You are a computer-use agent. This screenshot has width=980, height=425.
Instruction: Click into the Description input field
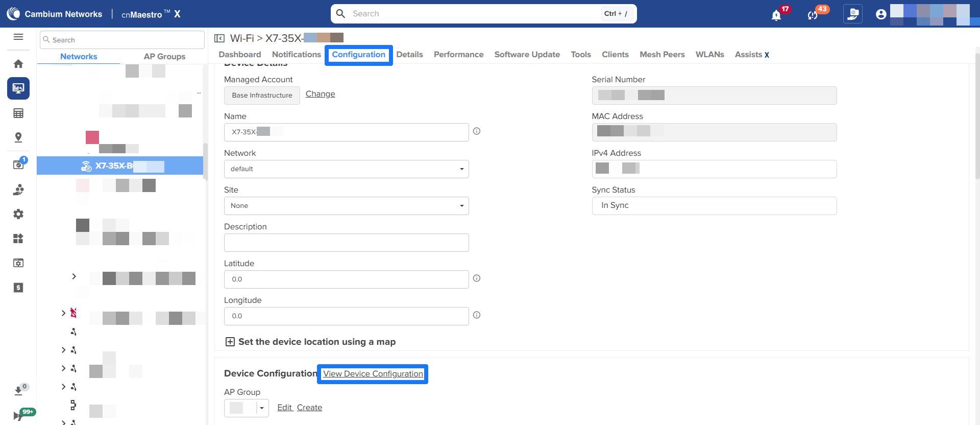pos(346,243)
